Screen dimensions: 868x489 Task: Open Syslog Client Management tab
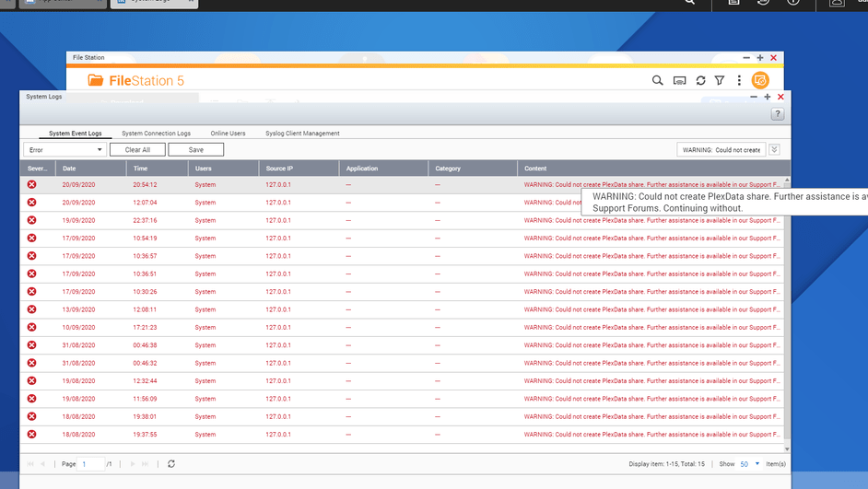pos(302,134)
